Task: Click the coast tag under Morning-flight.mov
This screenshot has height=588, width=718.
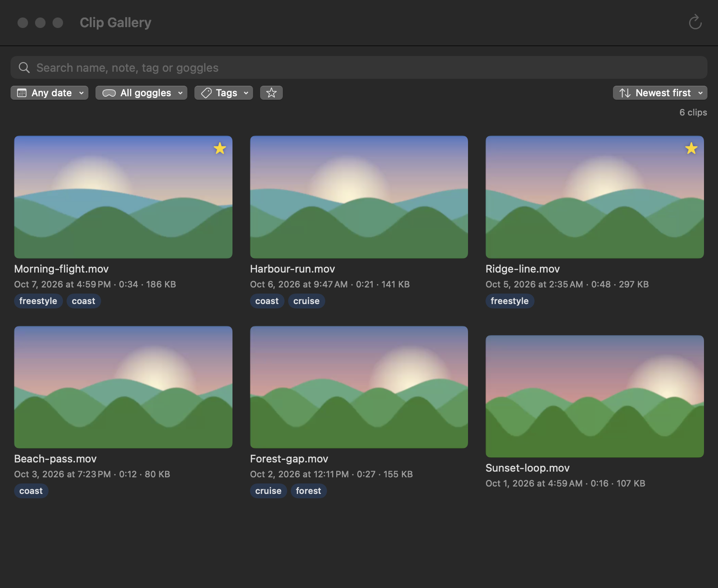Action: coord(84,301)
